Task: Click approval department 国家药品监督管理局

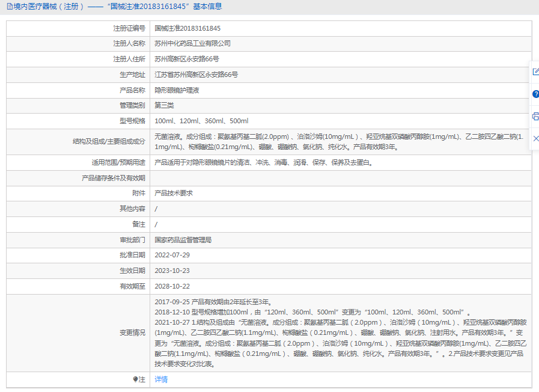Action: [183, 239]
